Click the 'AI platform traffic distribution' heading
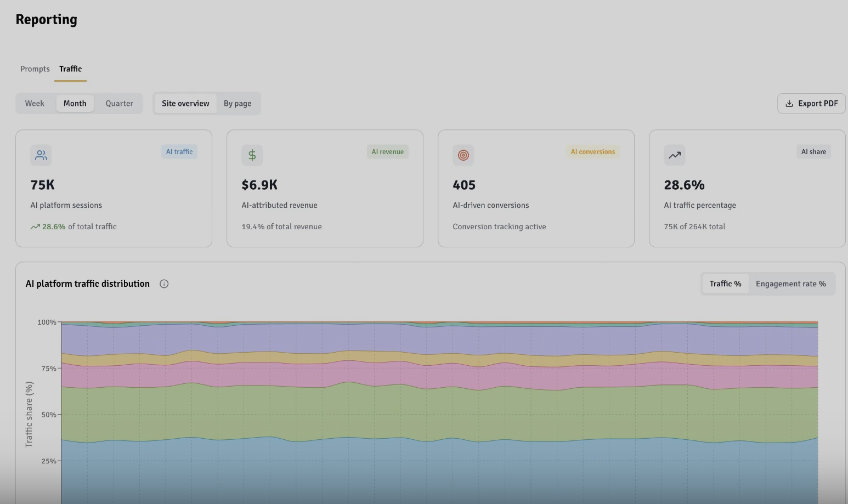The height and width of the screenshot is (504, 848). 88,284
